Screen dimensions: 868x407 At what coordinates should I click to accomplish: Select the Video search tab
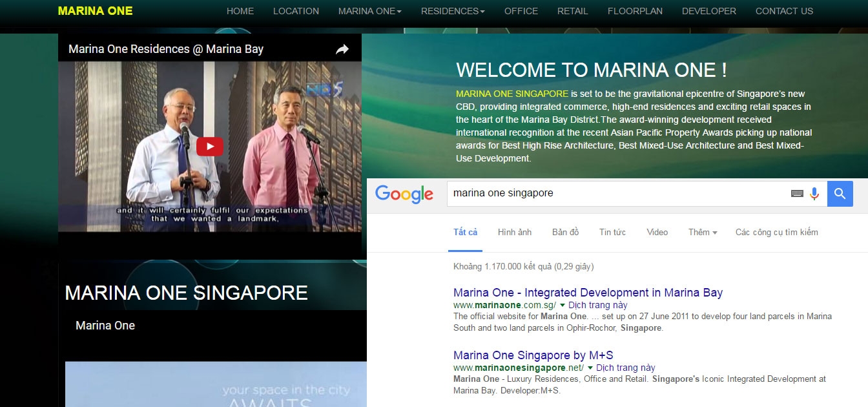point(657,232)
